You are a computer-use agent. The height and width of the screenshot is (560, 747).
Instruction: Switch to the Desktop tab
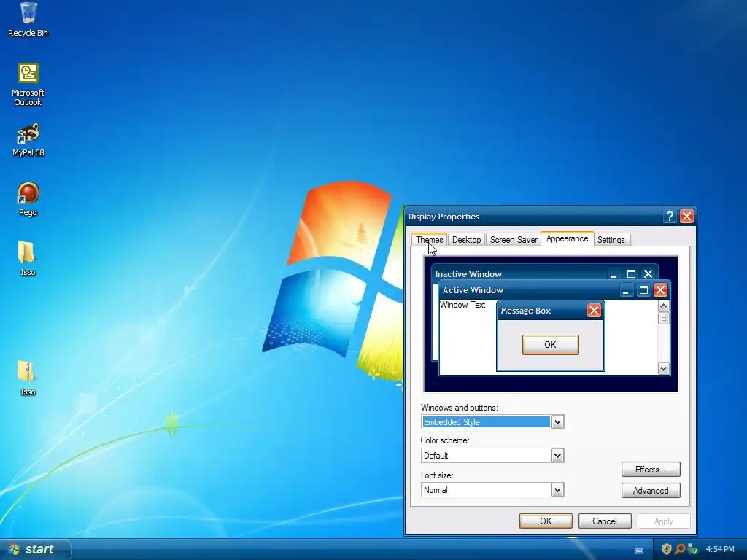(466, 239)
